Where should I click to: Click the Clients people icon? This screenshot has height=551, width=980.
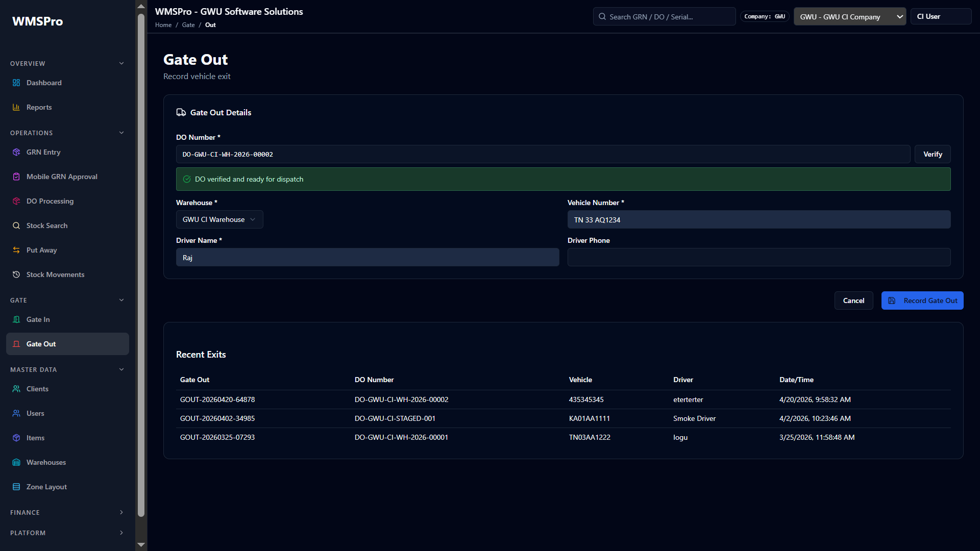[x=16, y=389]
